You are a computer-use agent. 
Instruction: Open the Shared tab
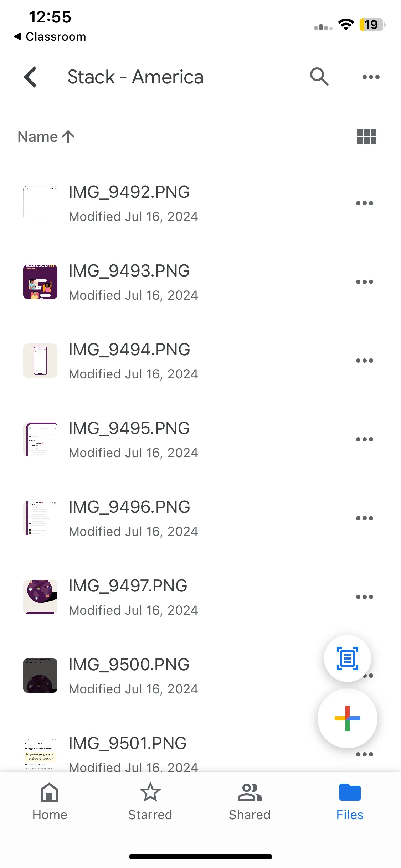250,802
